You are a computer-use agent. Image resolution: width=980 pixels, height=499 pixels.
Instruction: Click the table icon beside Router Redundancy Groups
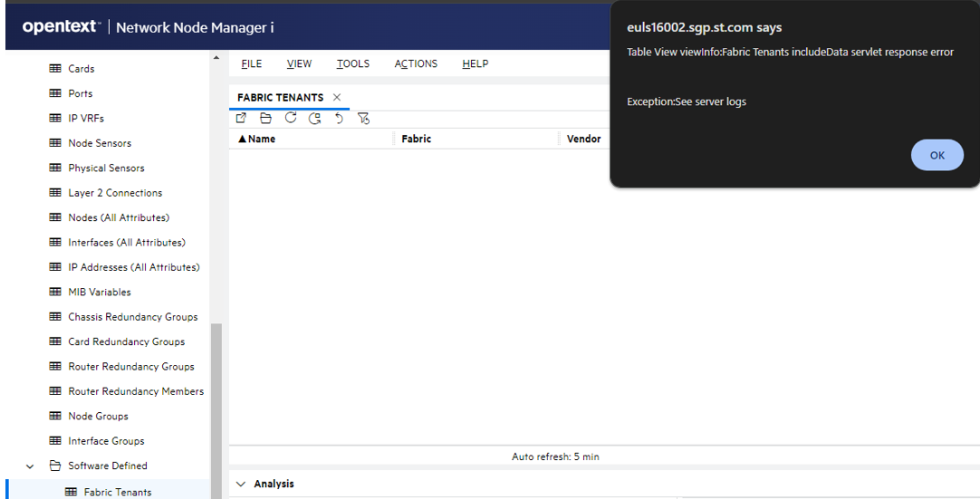pyautogui.click(x=55, y=366)
